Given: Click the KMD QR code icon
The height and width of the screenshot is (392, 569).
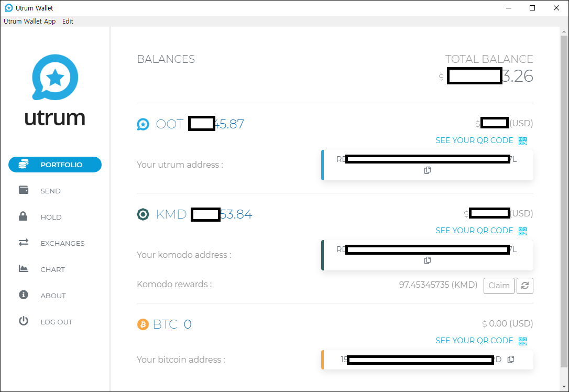Looking at the screenshot, I should (x=522, y=231).
